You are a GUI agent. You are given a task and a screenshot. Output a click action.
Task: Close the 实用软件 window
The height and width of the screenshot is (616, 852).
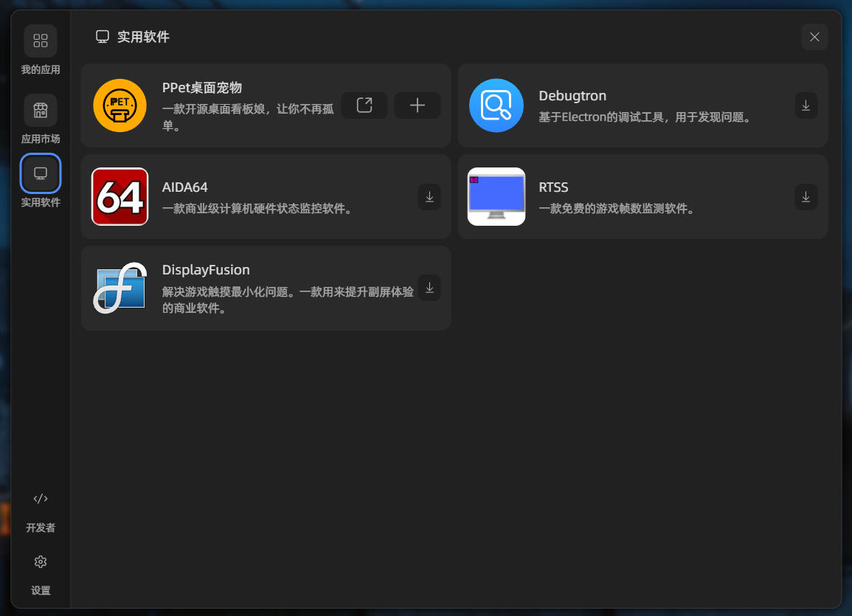coord(814,37)
